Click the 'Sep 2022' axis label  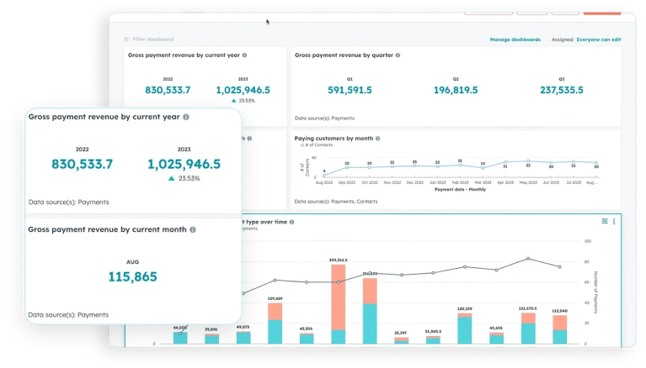click(x=347, y=182)
